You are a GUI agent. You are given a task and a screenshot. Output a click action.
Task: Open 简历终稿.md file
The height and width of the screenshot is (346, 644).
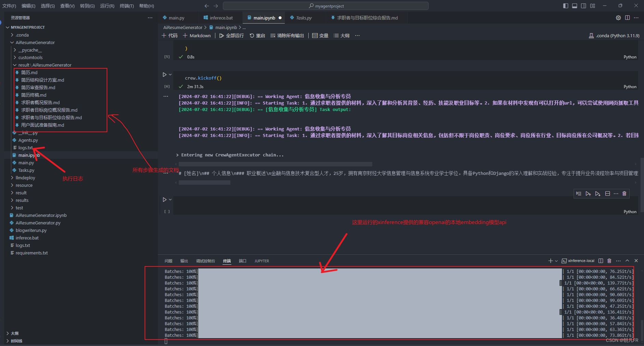pyautogui.click(x=33, y=95)
